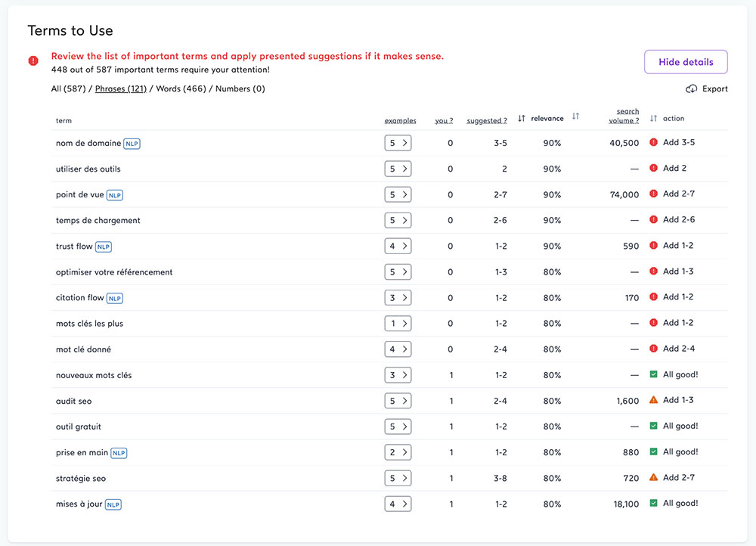
Task: Expand examples for mises à jour
Action: 398,504
